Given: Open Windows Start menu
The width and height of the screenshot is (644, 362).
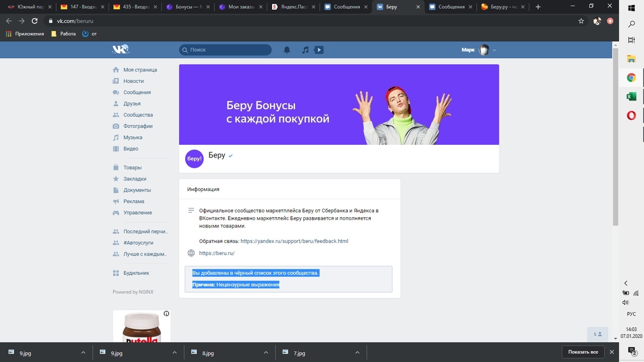Looking at the screenshot, I should tap(631, 8).
